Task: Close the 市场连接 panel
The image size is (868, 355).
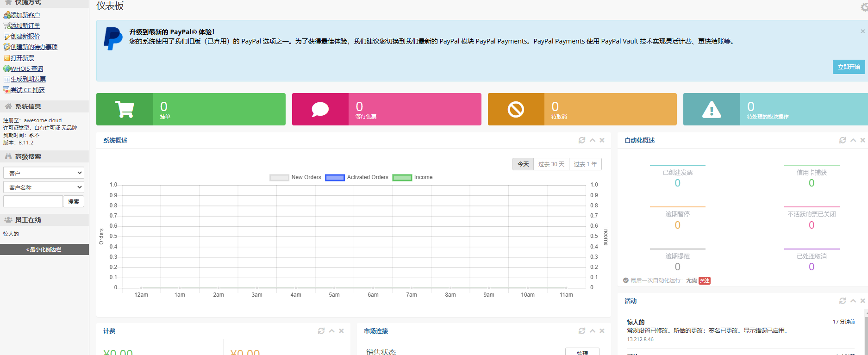Action: [602, 331]
